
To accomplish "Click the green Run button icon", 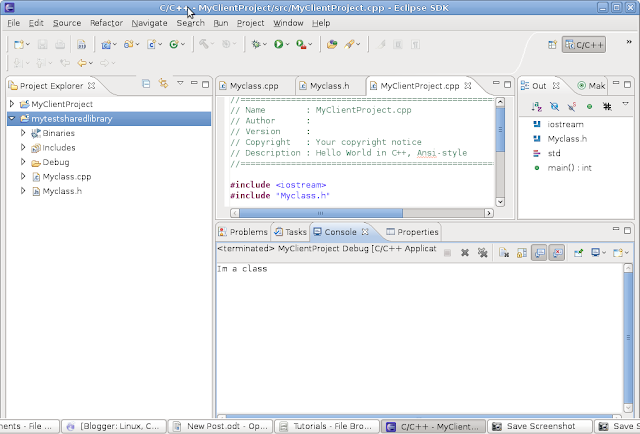I will coord(279,45).
